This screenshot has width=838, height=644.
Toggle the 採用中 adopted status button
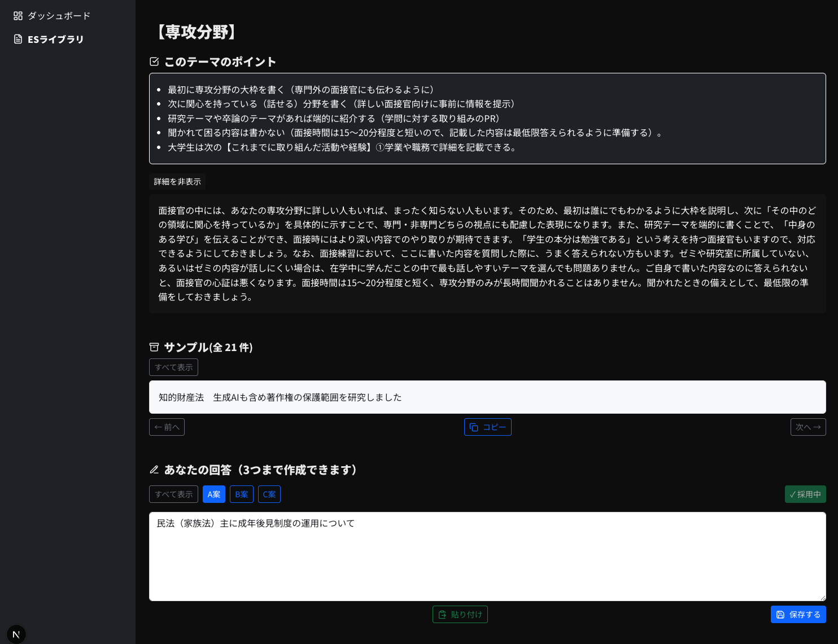pos(805,494)
